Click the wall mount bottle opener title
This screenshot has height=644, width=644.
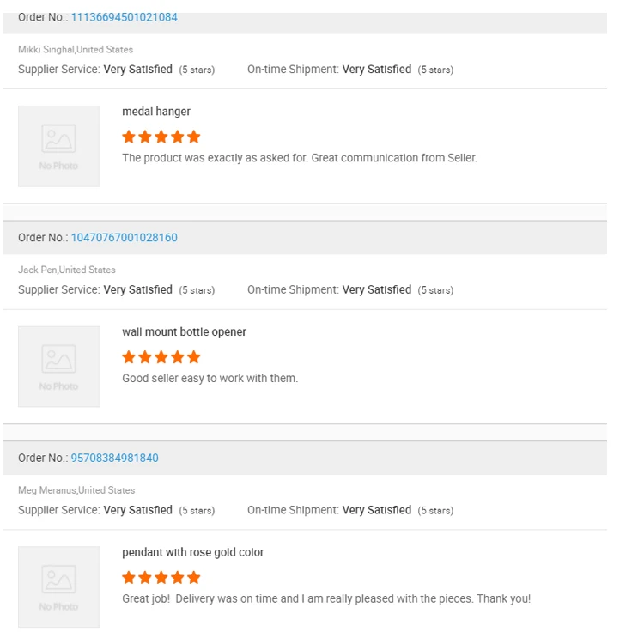184,332
